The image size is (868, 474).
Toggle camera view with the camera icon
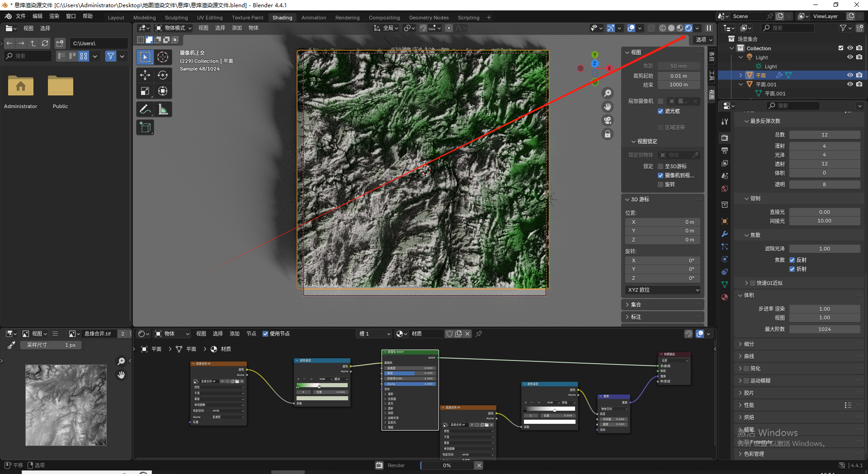coord(608,120)
